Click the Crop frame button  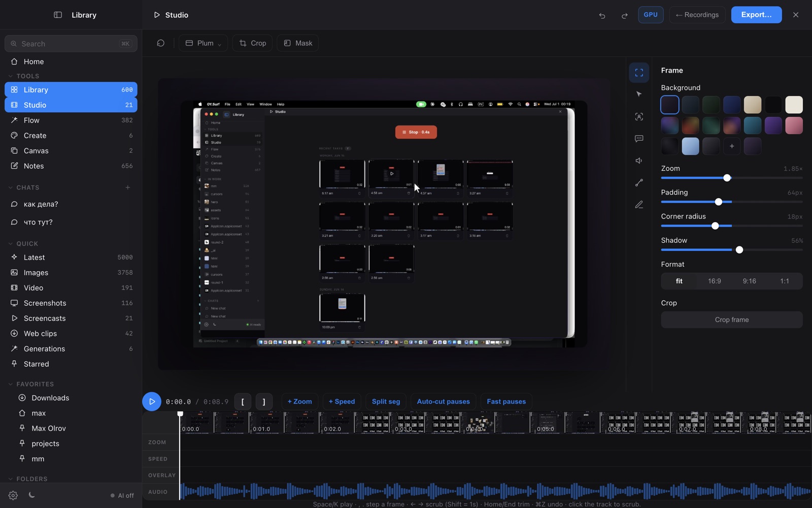tap(732, 320)
